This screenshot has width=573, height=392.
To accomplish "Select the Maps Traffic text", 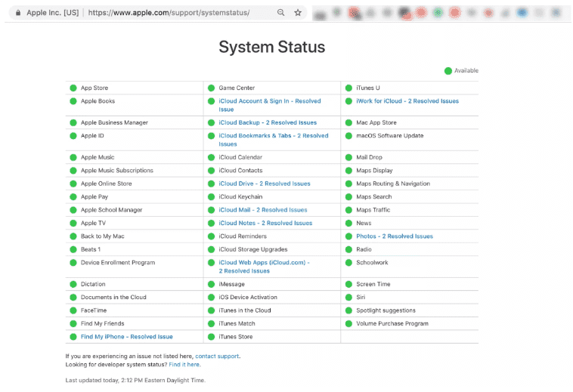I will pos(373,210).
